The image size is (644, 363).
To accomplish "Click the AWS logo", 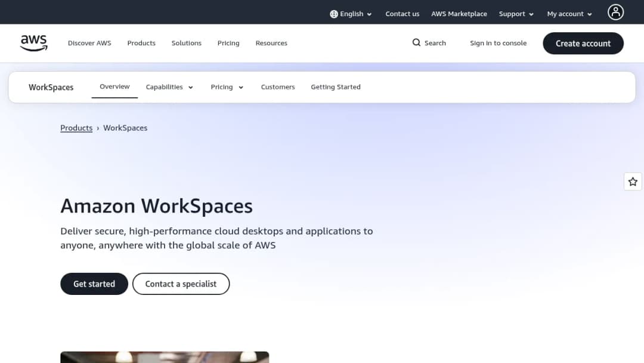I will (33, 43).
